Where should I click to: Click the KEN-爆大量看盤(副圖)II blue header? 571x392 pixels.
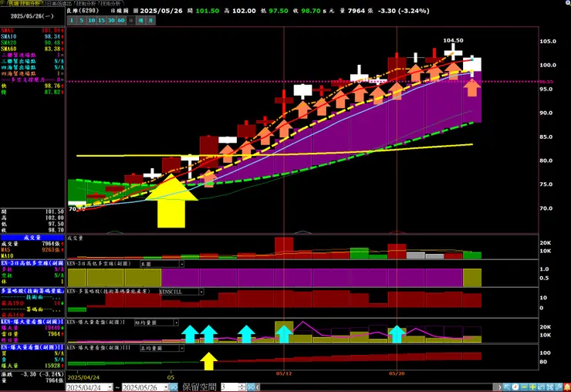point(32,347)
